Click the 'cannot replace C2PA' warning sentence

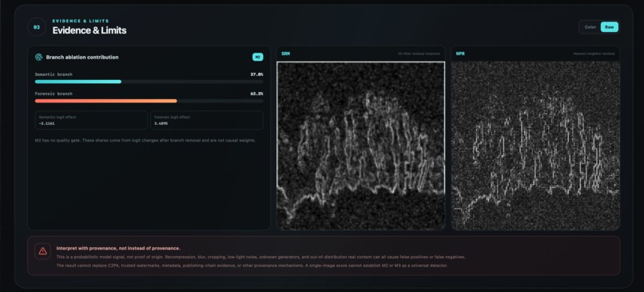click(252, 266)
